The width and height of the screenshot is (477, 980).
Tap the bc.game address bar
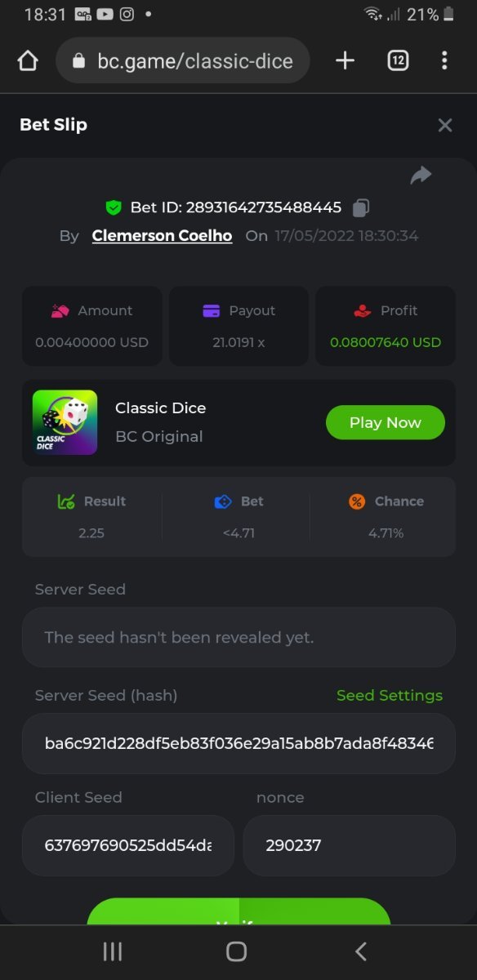(183, 60)
